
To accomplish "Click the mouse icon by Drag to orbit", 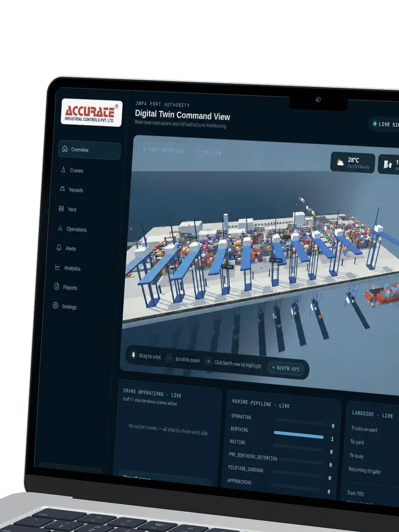I will pyautogui.click(x=134, y=355).
